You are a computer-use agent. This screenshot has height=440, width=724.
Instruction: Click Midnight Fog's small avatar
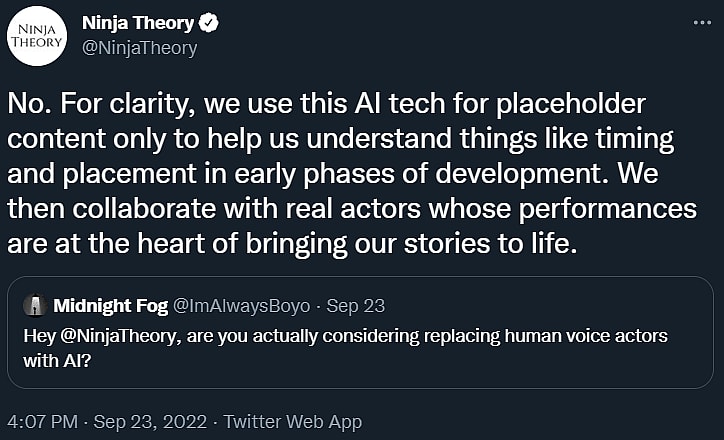click(35, 305)
